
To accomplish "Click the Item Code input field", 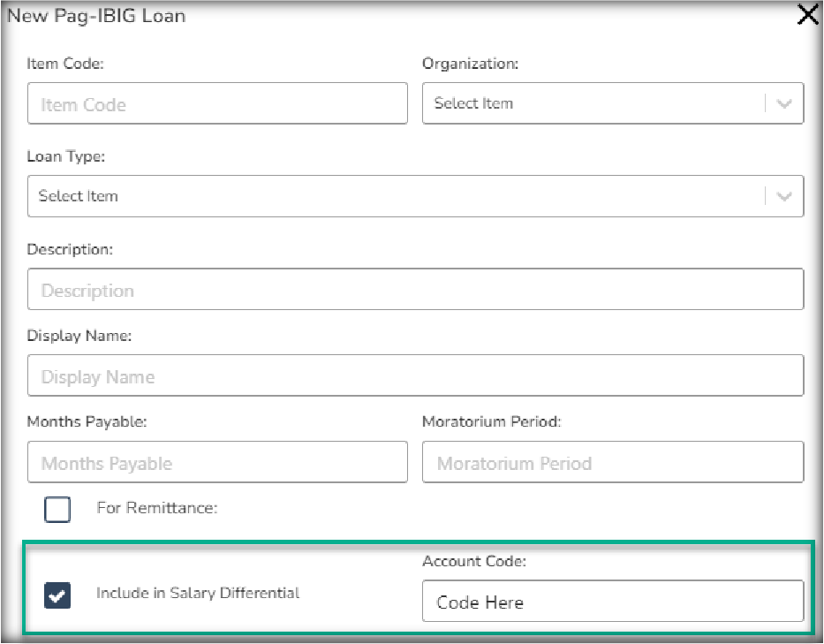I will [217, 103].
